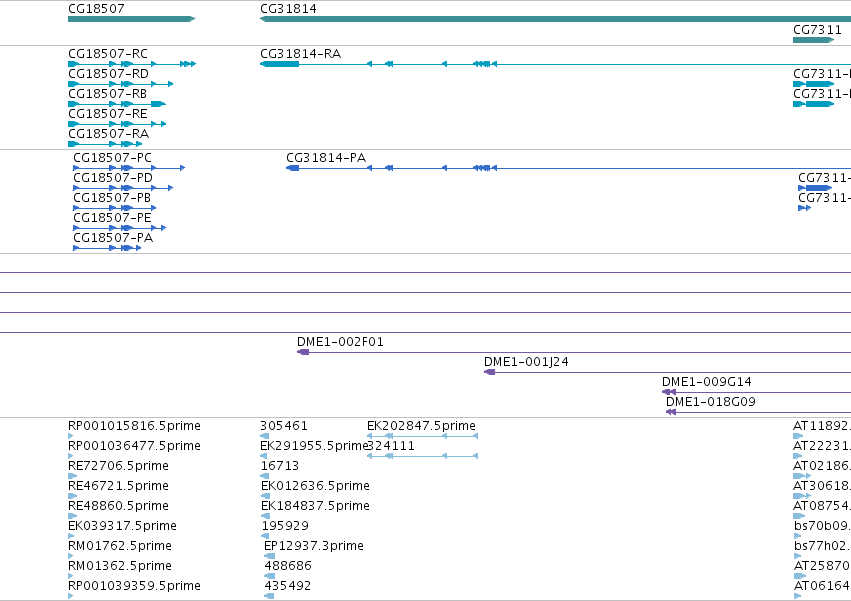Select protein CG18507-PD
Viewport: 851px width, 601px height.
pyautogui.click(x=123, y=188)
